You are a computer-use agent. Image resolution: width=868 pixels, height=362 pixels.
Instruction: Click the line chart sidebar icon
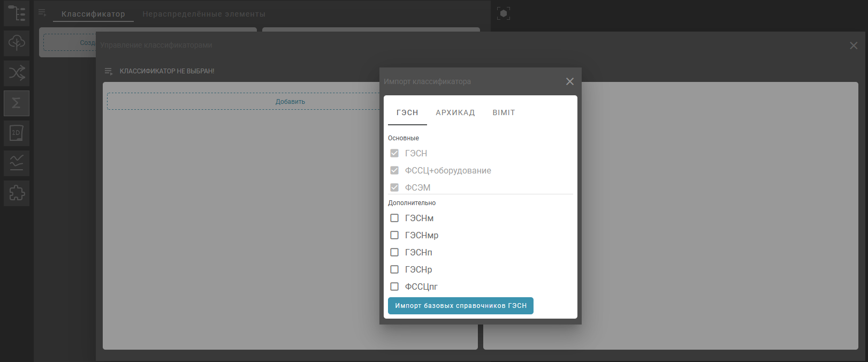pos(17,163)
